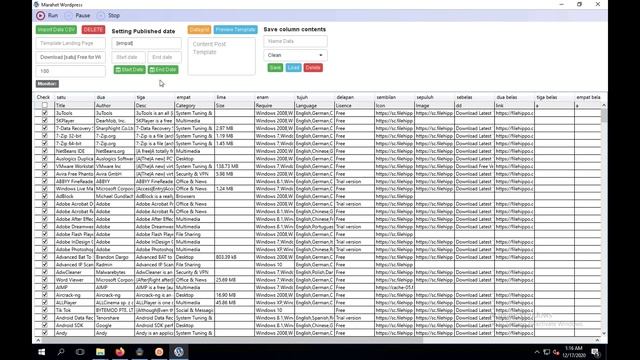Click the green End Date calendar button
The image size is (640, 360).
point(163,70)
